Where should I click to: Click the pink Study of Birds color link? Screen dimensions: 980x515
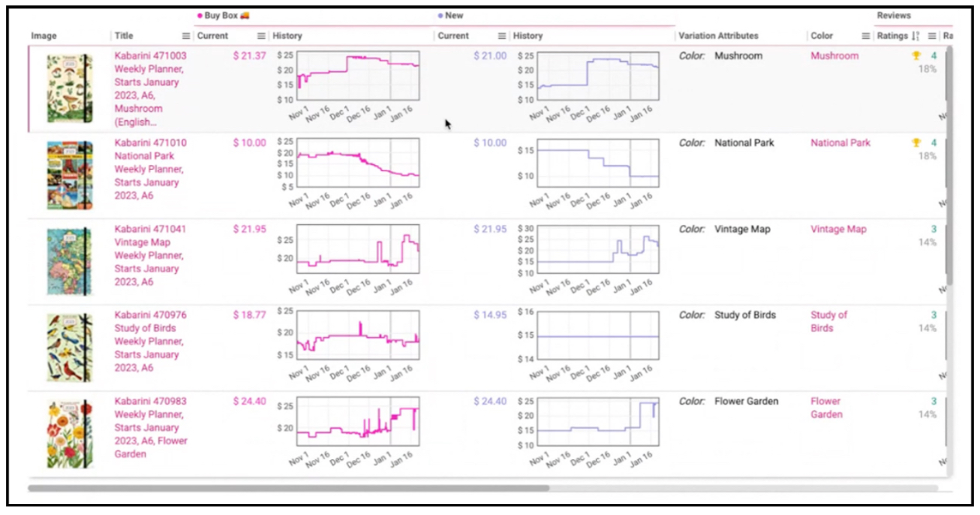pyautogui.click(x=829, y=321)
